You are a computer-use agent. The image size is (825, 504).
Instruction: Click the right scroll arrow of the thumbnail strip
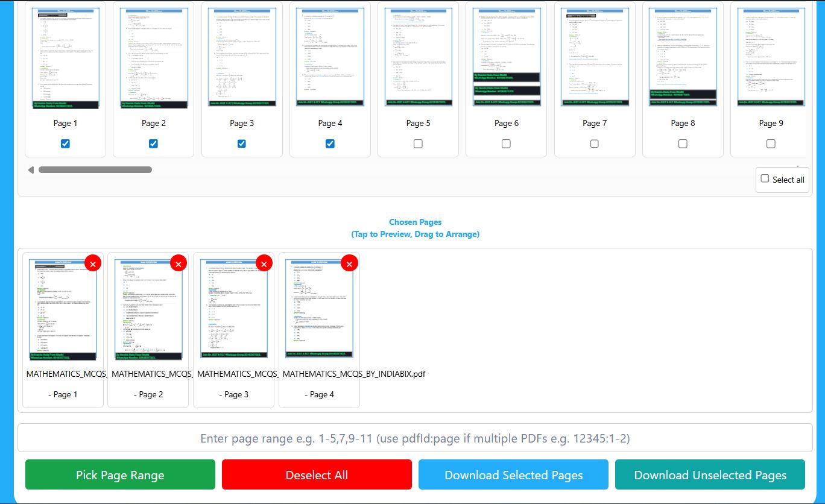[799, 169]
